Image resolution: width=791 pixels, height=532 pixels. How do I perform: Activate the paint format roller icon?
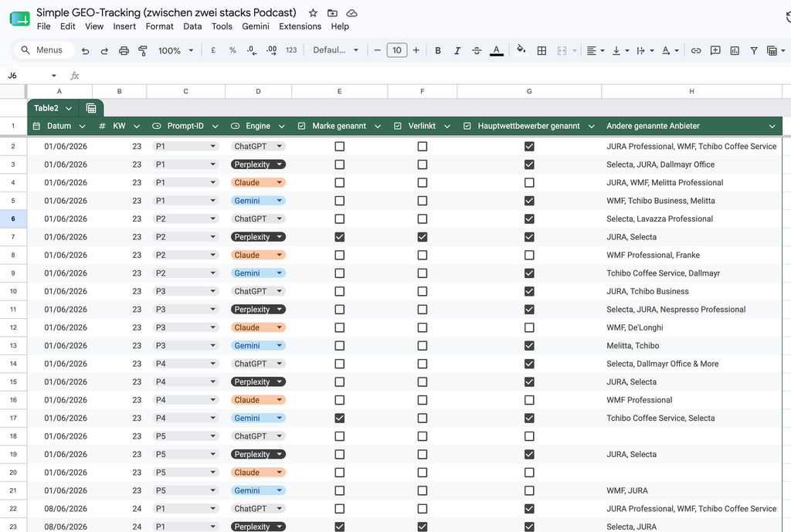pyautogui.click(x=143, y=50)
